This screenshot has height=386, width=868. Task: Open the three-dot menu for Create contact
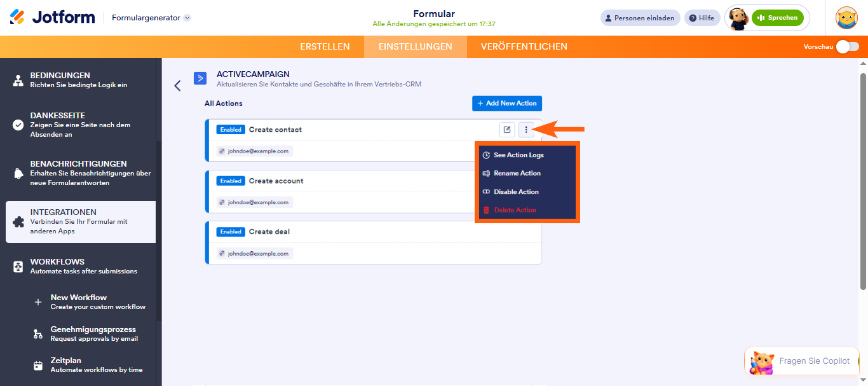(x=526, y=130)
